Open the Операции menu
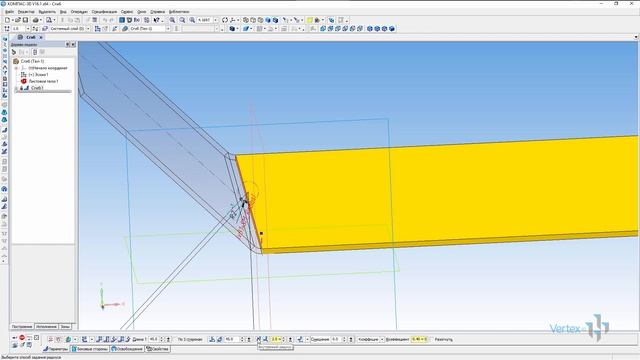The width and height of the screenshot is (640, 360). pos(79,12)
